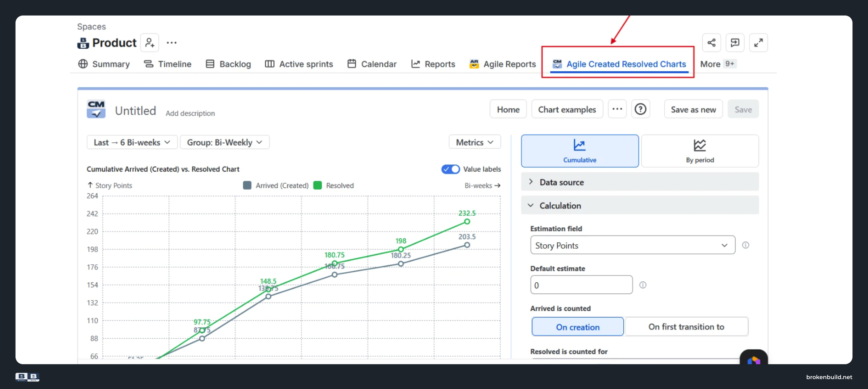Click the Product space avatar icon
Image resolution: width=868 pixels, height=389 pixels.
coord(83,43)
